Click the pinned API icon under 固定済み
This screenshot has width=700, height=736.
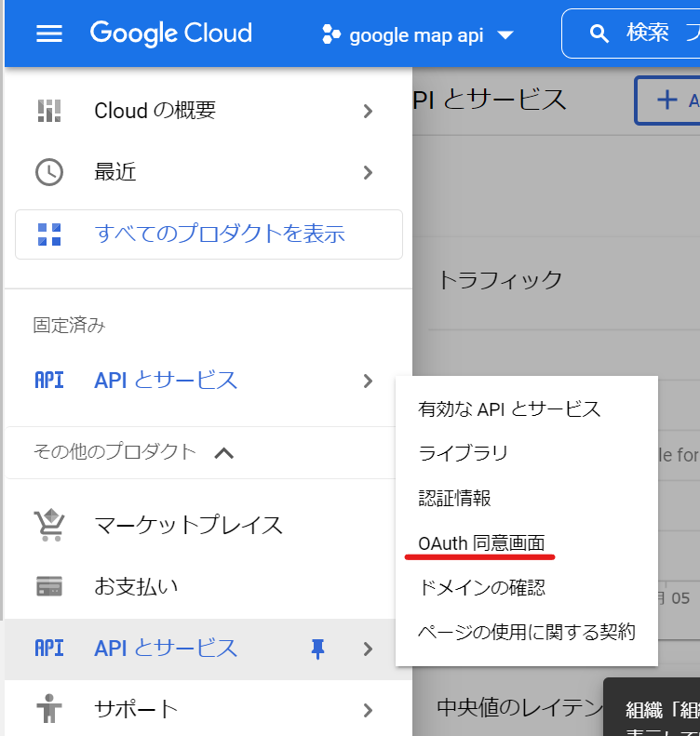coord(49,380)
